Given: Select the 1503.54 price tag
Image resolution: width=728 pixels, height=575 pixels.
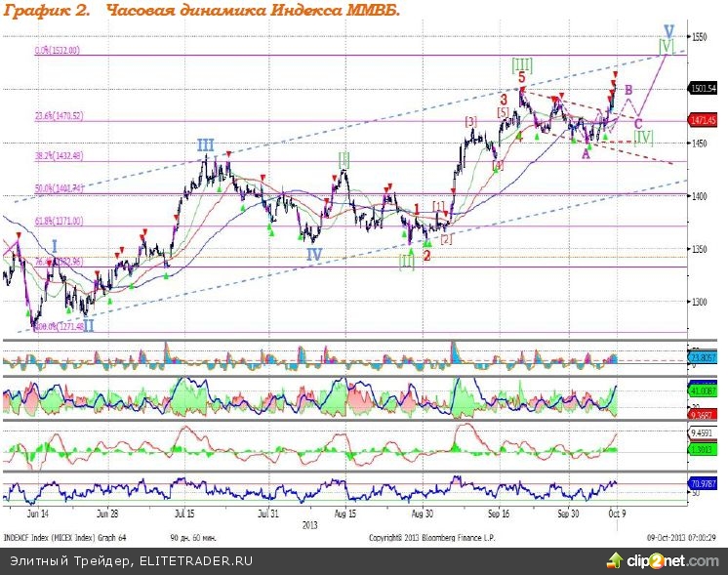Looking at the screenshot, I should [x=704, y=88].
